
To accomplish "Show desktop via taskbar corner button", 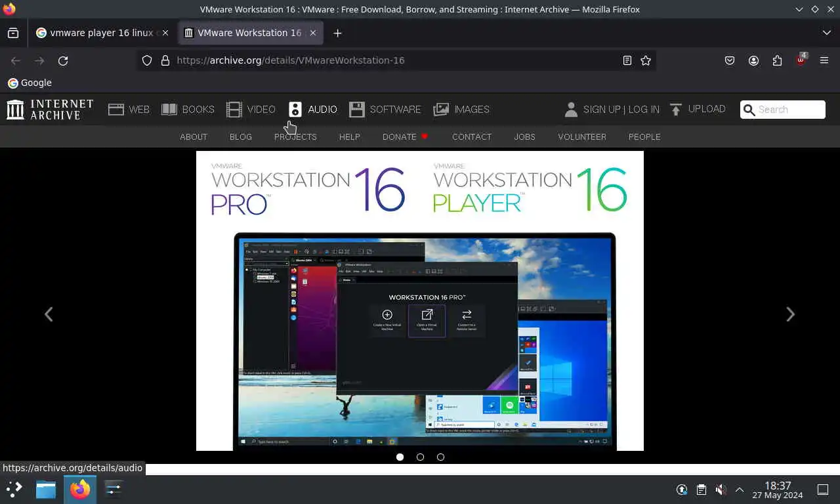I will coord(823,490).
